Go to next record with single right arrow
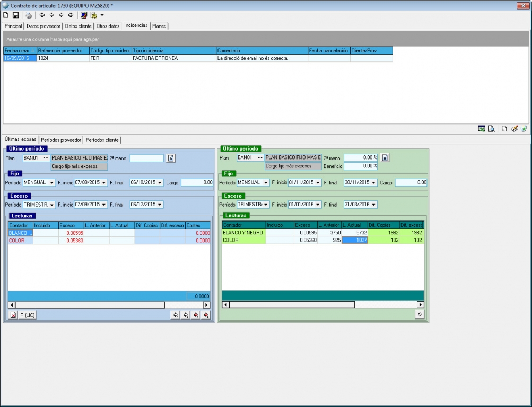Viewport: 532px width, 407px height. coord(61,15)
